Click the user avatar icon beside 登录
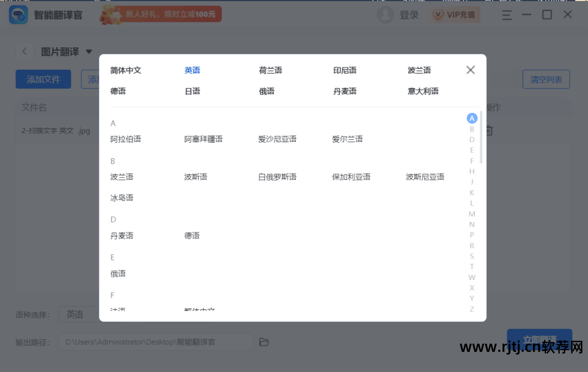This screenshot has height=372, width=588. 385,15
